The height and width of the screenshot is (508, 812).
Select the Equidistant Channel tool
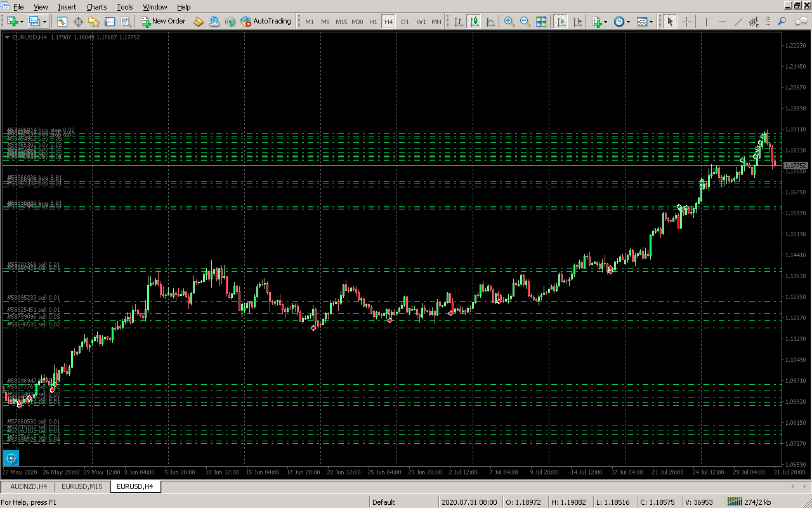(x=754, y=22)
